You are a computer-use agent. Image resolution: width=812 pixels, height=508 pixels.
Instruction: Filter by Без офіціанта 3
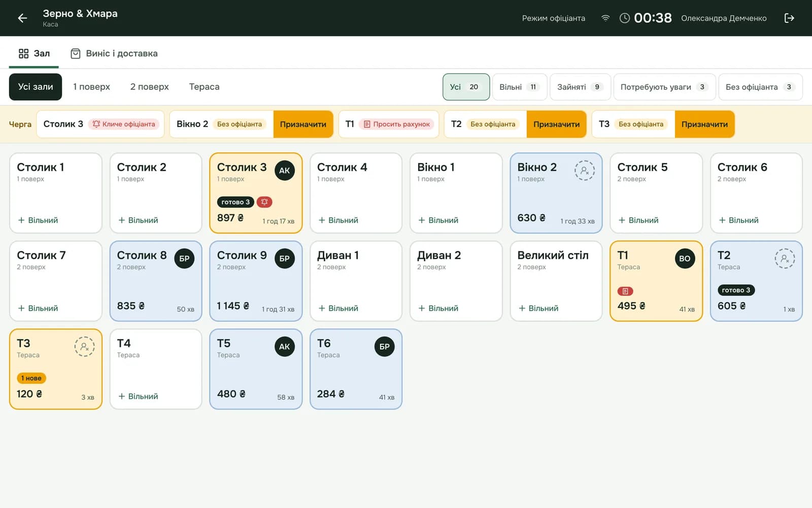pos(760,87)
